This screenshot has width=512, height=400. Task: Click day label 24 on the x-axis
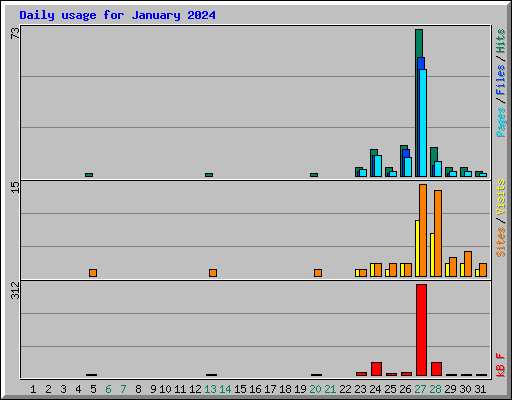coord(375,389)
